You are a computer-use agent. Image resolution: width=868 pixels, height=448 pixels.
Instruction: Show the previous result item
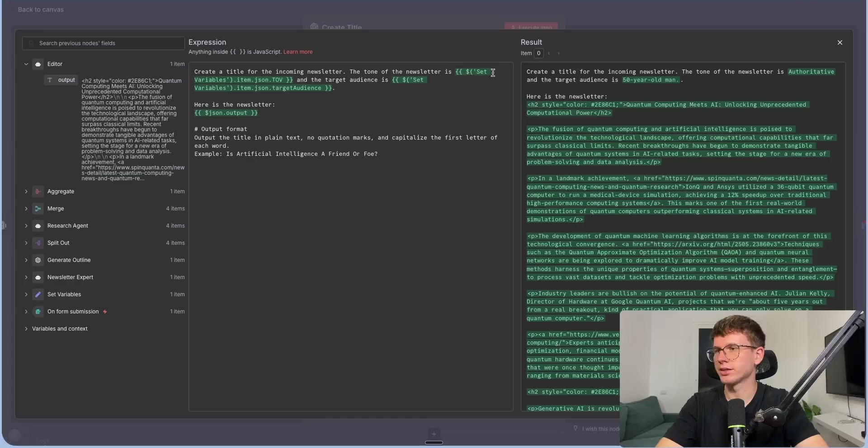[x=549, y=53]
